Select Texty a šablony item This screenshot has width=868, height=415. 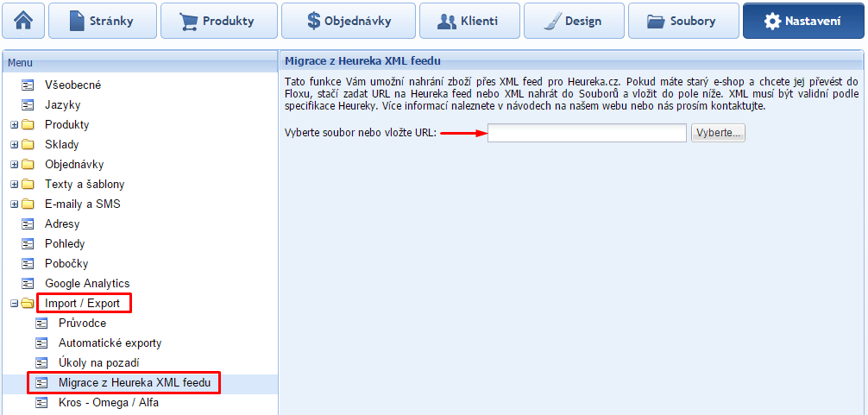click(x=85, y=185)
